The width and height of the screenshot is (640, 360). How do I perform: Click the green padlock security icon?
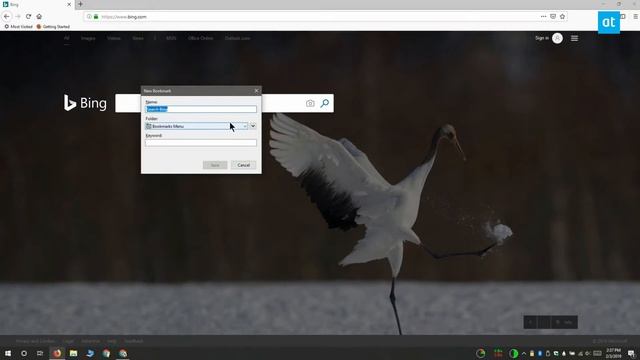pos(96,17)
